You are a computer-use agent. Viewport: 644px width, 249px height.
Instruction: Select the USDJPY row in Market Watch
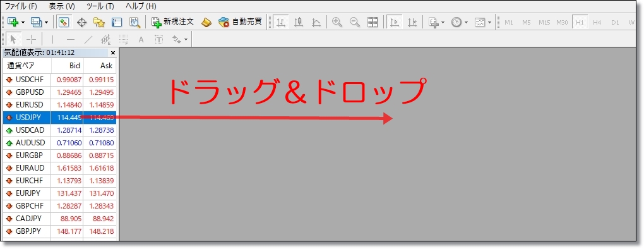pyautogui.click(x=60, y=118)
